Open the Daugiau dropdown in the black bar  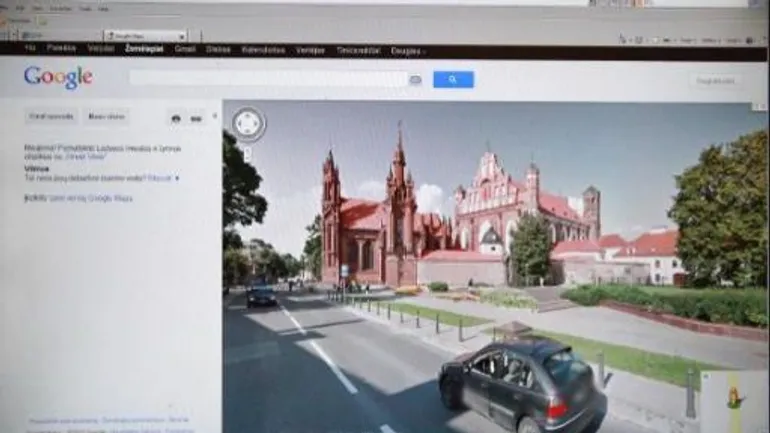(x=407, y=50)
